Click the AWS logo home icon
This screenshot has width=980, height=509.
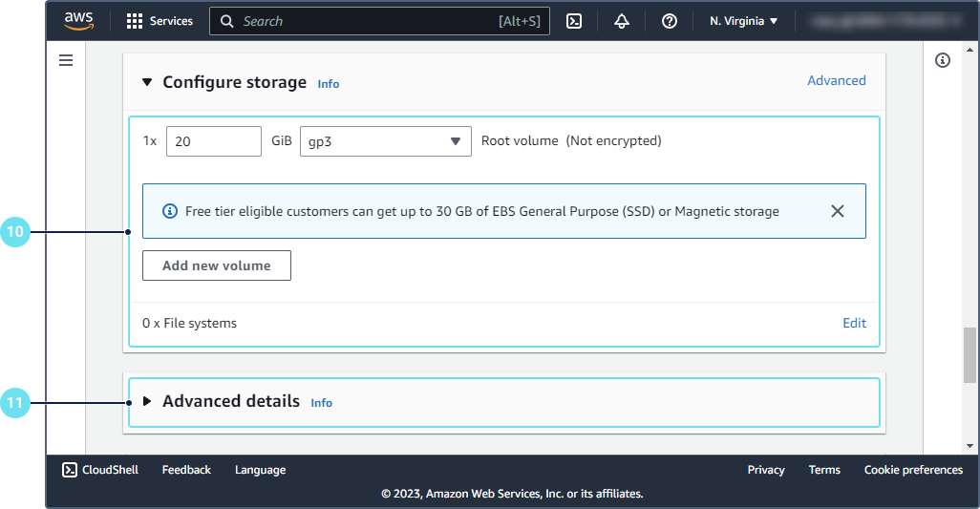pyautogui.click(x=78, y=20)
